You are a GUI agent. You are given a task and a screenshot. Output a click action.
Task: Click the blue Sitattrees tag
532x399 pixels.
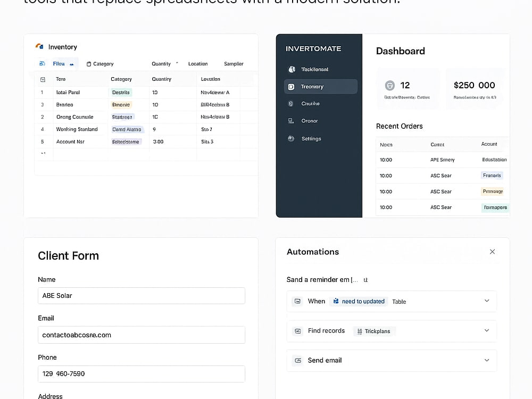tap(122, 117)
